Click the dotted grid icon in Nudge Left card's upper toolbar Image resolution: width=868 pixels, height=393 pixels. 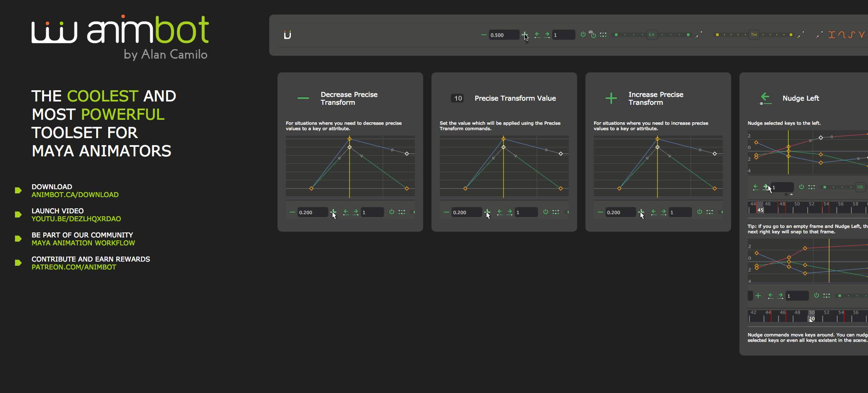pyautogui.click(x=811, y=187)
